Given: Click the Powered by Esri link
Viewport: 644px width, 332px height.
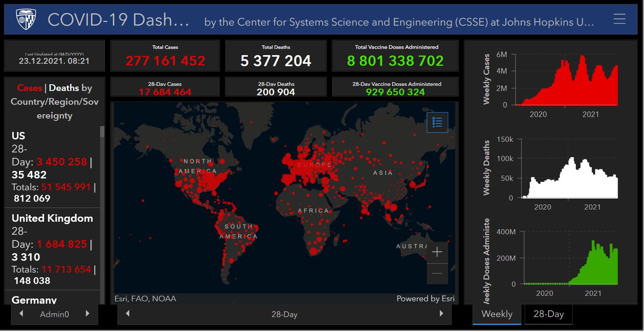Looking at the screenshot, I should coord(426,299).
